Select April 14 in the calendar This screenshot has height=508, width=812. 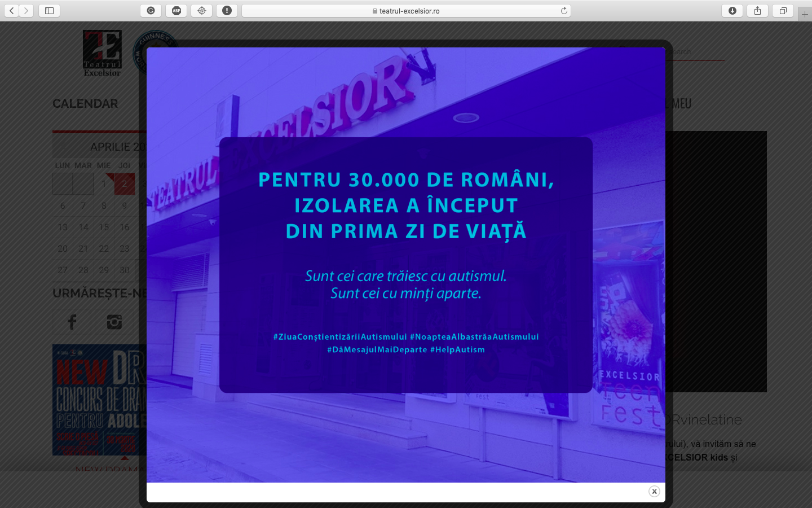click(x=83, y=227)
